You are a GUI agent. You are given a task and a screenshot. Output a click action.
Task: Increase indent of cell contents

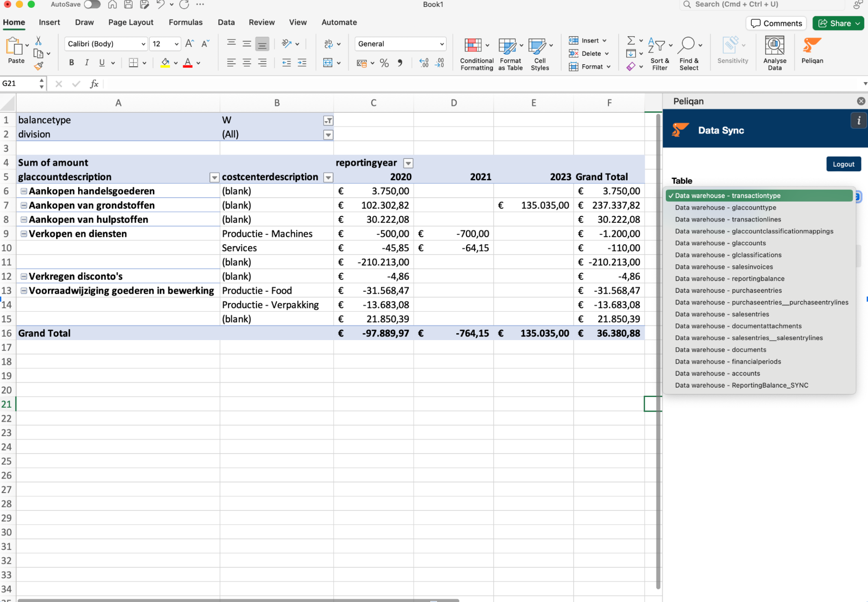pyautogui.click(x=302, y=63)
